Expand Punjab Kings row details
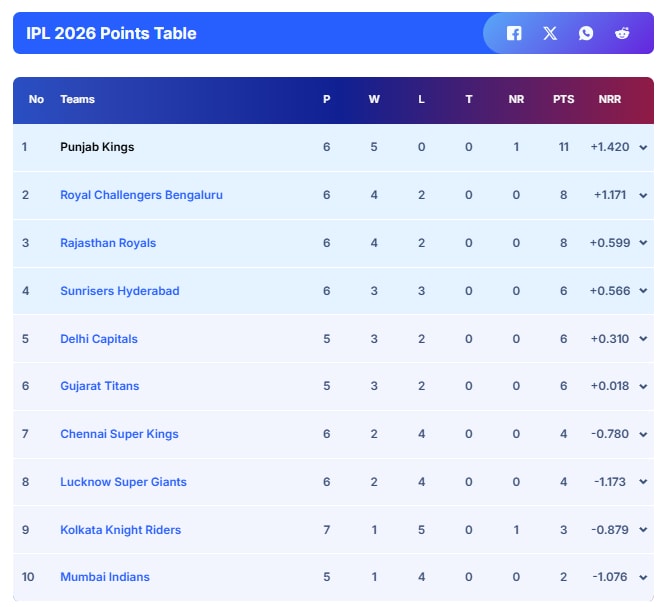Viewport: 668px width, 607px height. point(643,147)
